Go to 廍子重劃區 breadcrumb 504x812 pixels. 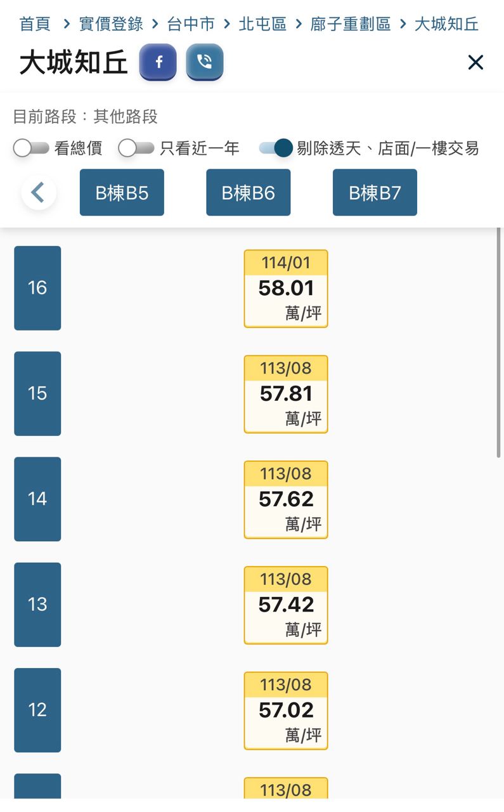point(350,25)
